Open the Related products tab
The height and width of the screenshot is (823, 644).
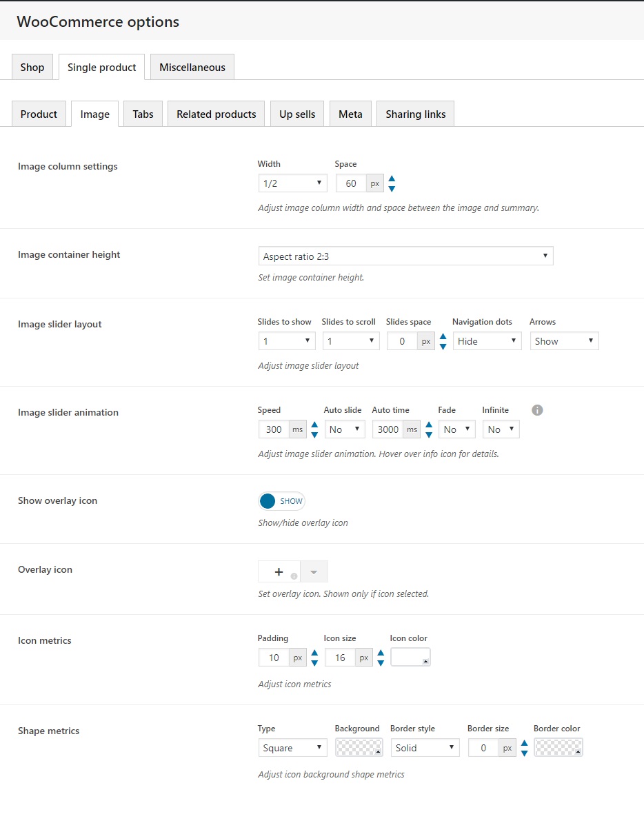216,114
